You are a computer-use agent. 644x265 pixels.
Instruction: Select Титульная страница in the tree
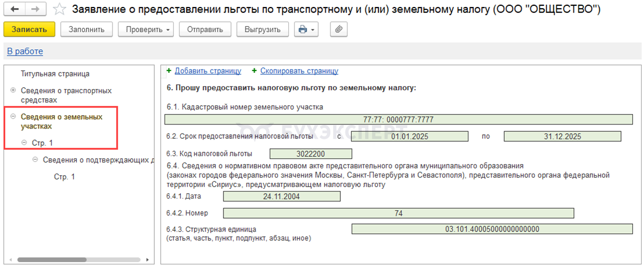point(55,74)
